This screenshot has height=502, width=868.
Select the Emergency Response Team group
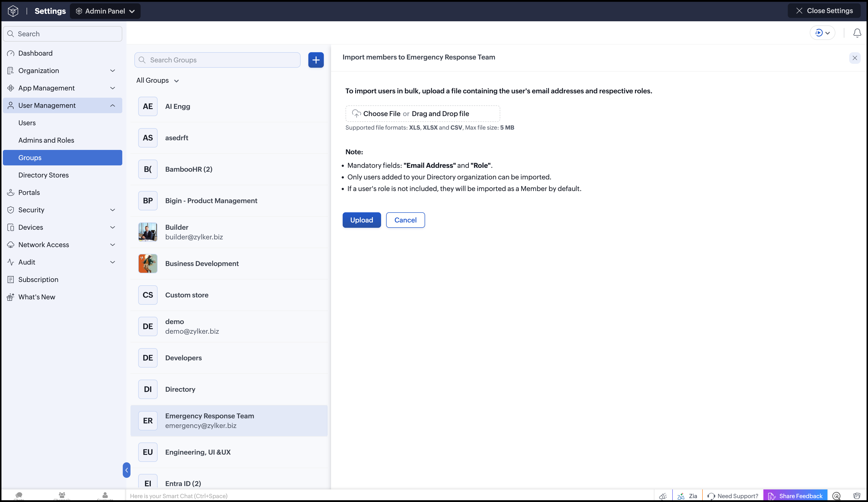pos(229,421)
